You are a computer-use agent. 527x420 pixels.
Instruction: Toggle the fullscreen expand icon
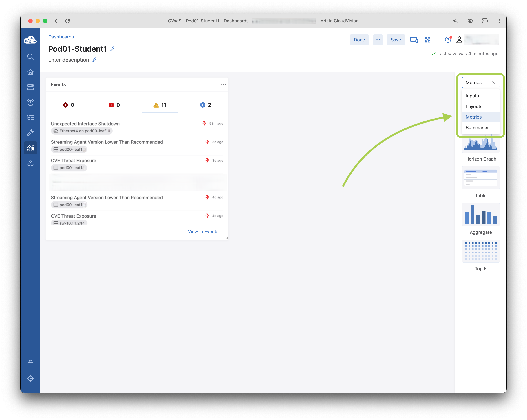pos(427,40)
